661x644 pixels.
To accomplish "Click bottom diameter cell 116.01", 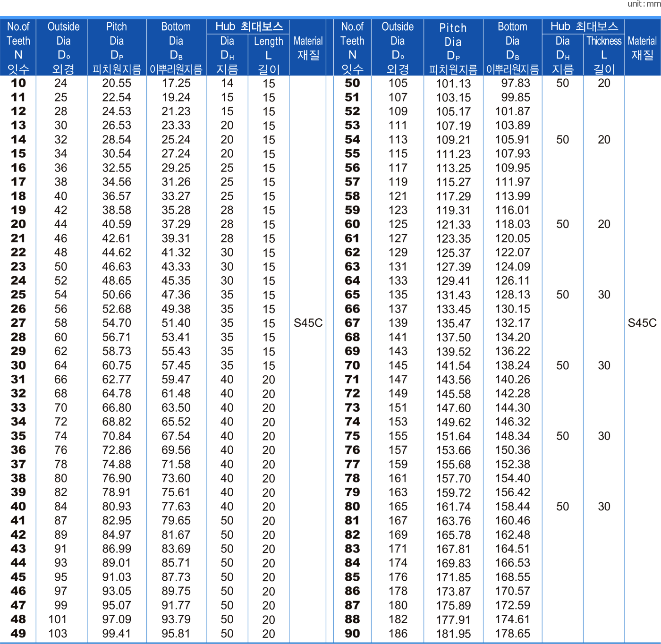I will click(x=513, y=210).
